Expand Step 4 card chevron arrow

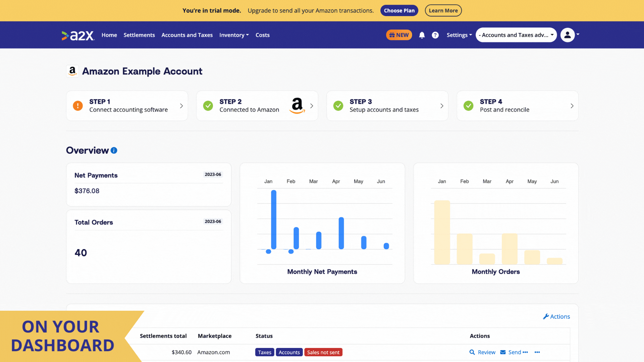(x=572, y=106)
